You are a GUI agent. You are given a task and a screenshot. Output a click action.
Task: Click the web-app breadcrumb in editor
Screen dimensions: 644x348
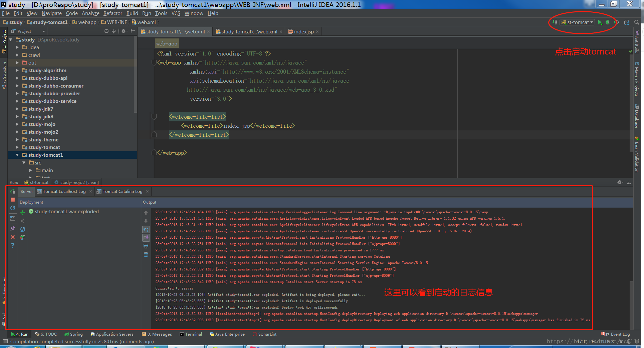[x=167, y=43]
